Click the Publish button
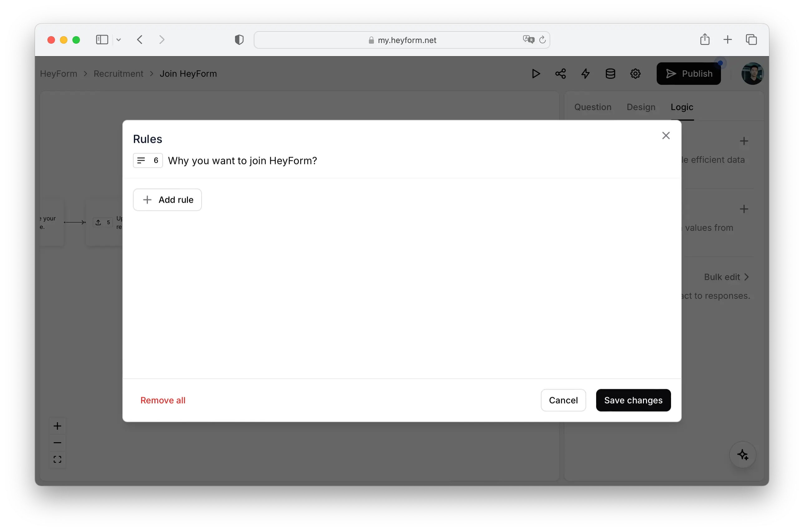 point(688,74)
